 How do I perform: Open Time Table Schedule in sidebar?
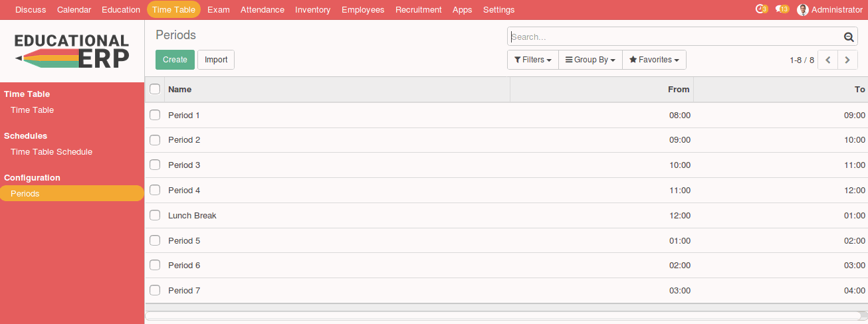point(51,152)
